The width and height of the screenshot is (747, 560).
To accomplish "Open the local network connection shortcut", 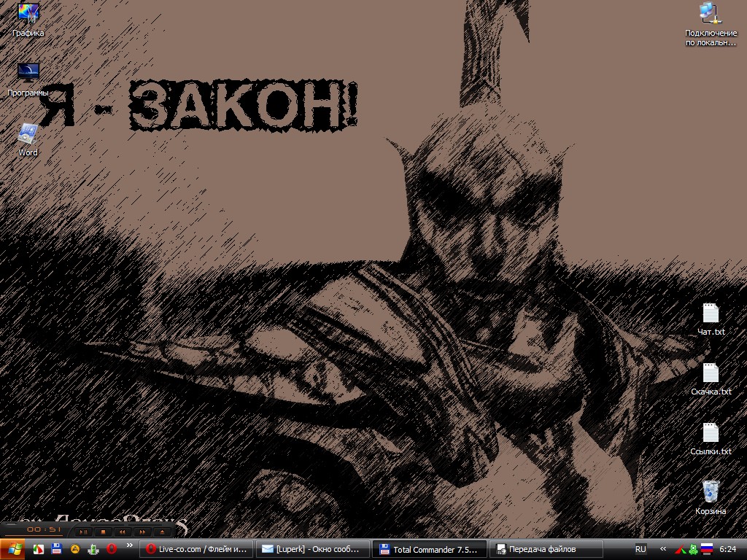I will pyautogui.click(x=710, y=15).
